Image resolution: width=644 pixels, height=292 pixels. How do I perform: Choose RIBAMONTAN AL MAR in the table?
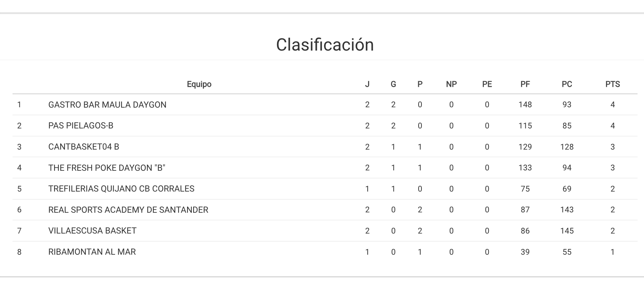tap(92, 252)
